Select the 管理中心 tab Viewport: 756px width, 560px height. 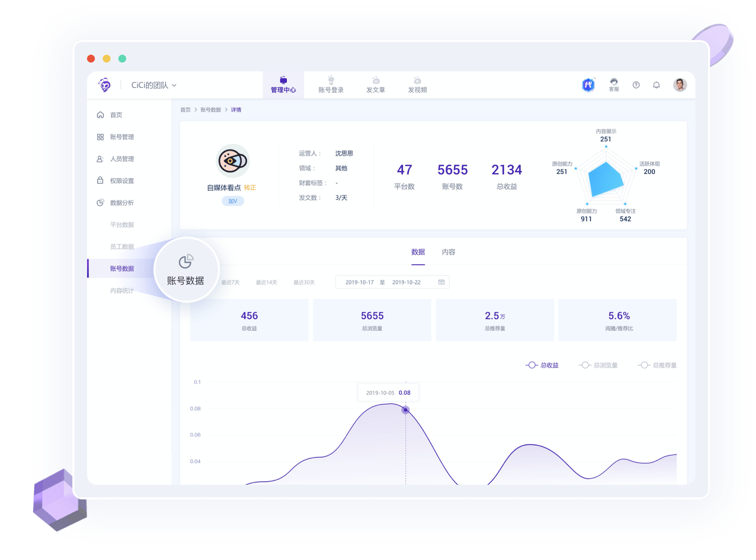click(x=284, y=85)
